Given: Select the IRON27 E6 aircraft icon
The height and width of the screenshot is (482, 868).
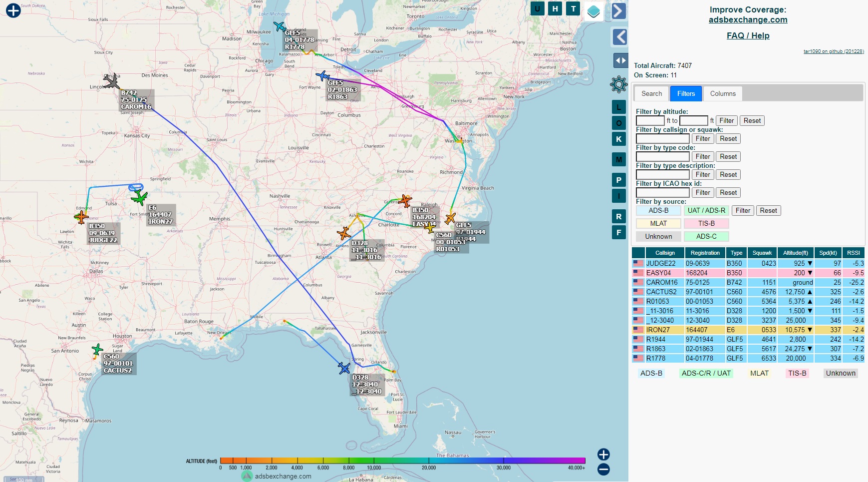Looking at the screenshot, I should pyautogui.click(x=139, y=197).
